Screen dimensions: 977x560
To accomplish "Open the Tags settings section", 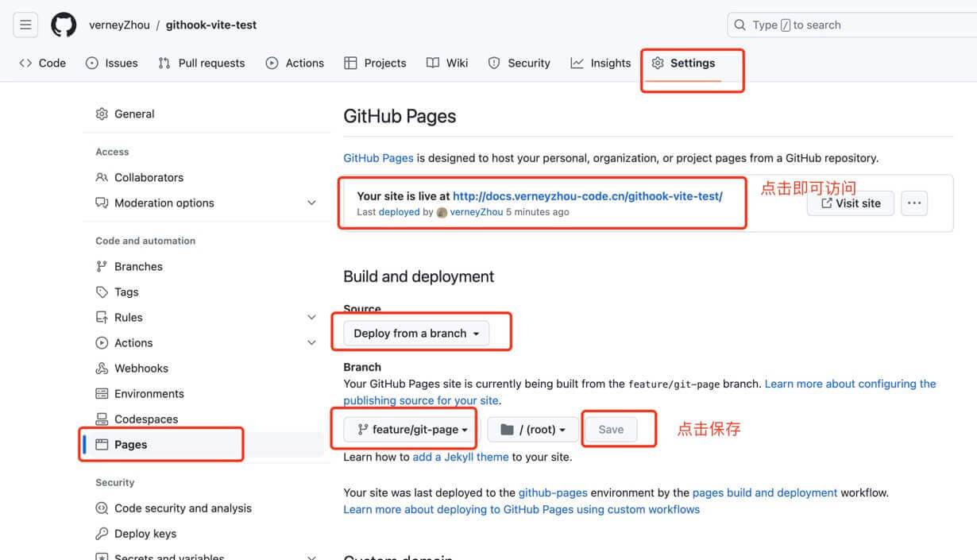I will [126, 292].
